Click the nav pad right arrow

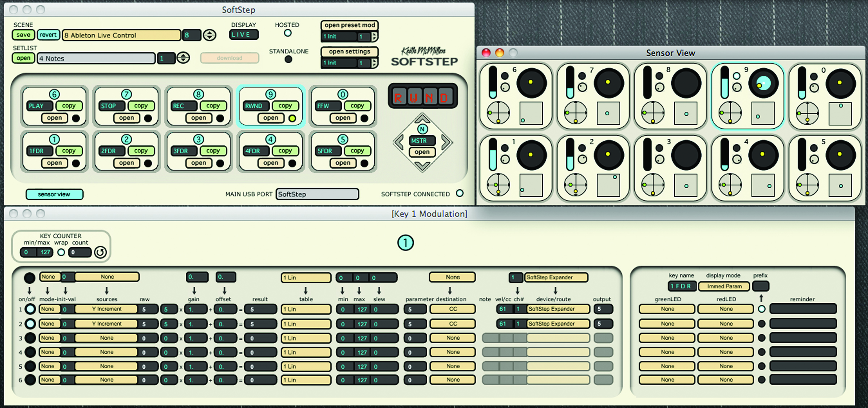click(446, 142)
